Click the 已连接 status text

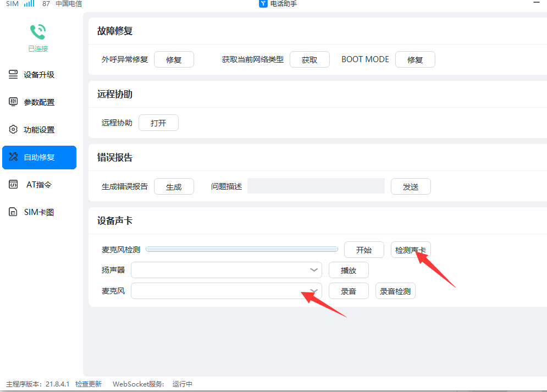(38, 48)
